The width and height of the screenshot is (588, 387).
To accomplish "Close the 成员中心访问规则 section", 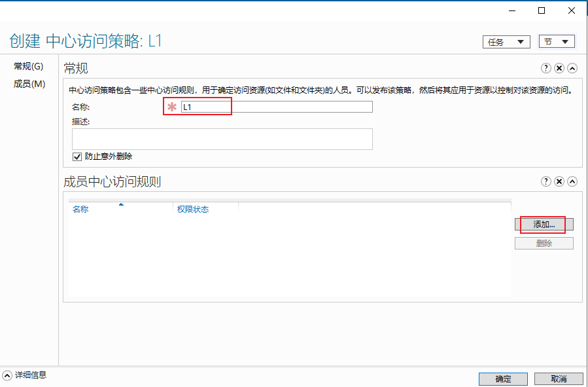I will (559, 181).
